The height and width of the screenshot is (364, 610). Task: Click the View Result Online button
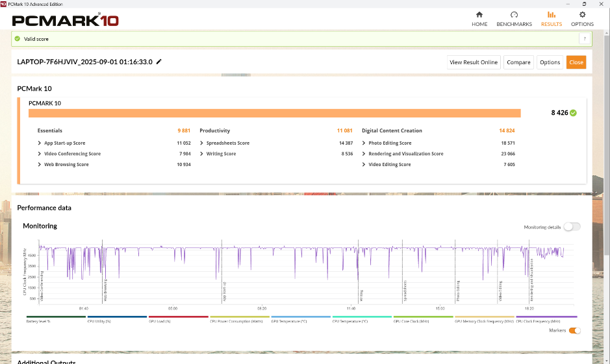(x=474, y=62)
